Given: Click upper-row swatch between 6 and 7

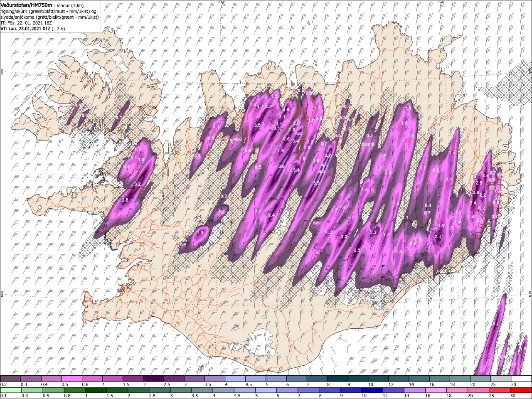Looking at the screenshot, I should [x=296, y=378].
